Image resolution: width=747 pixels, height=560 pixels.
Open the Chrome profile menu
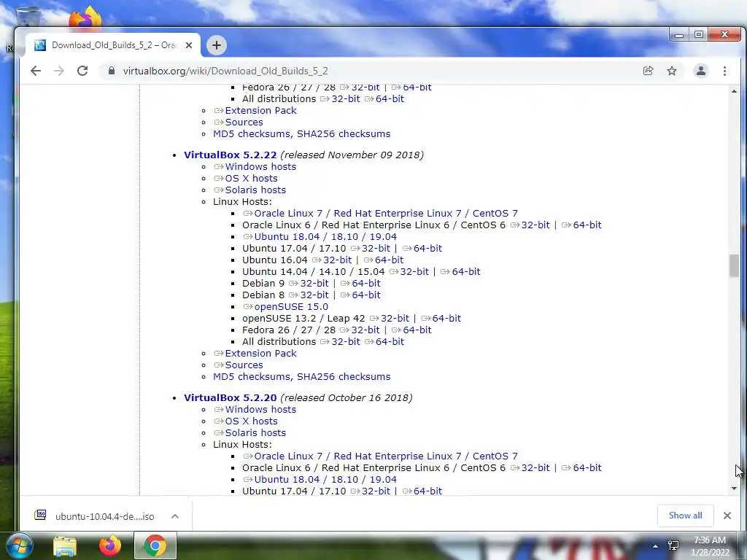coord(701,71)
